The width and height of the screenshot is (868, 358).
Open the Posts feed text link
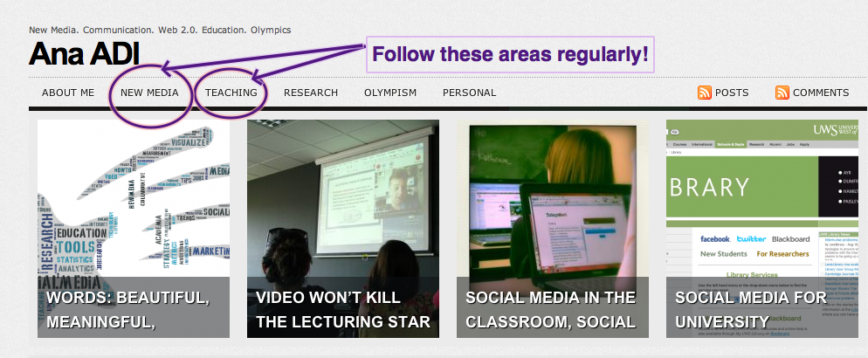click(x=732, y=93)
